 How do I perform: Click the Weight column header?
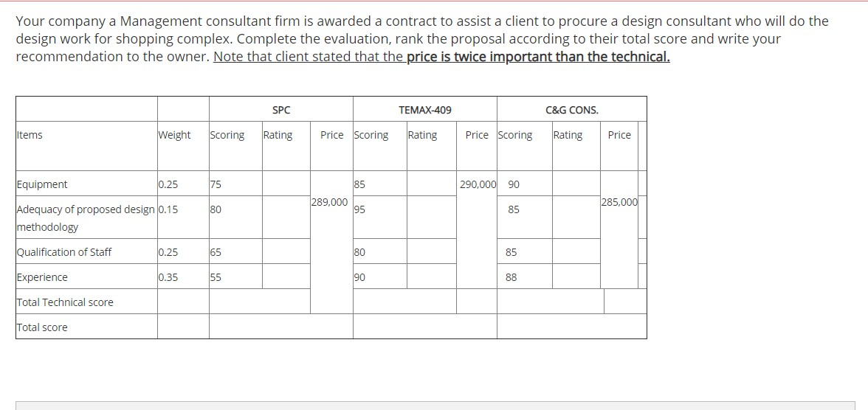(174, 135)
